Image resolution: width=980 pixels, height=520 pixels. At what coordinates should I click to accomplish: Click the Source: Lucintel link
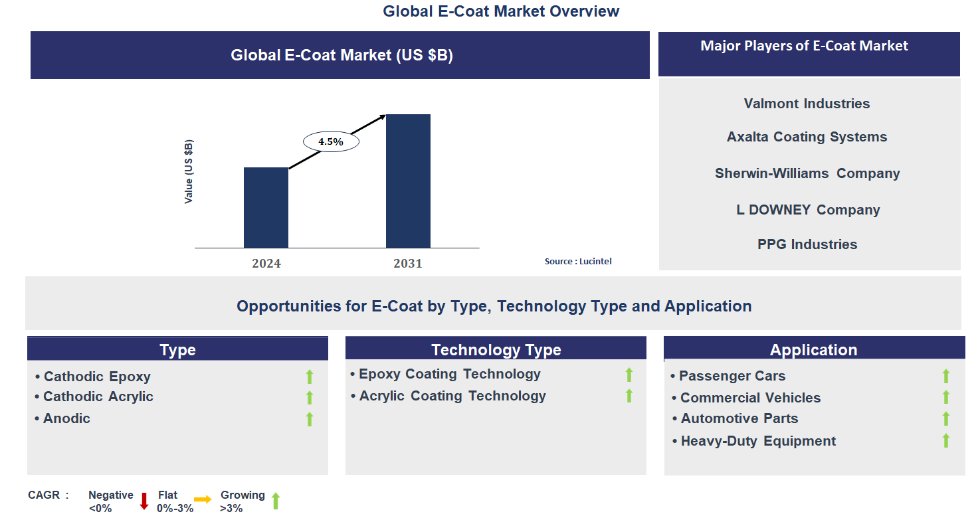point(578,261)
